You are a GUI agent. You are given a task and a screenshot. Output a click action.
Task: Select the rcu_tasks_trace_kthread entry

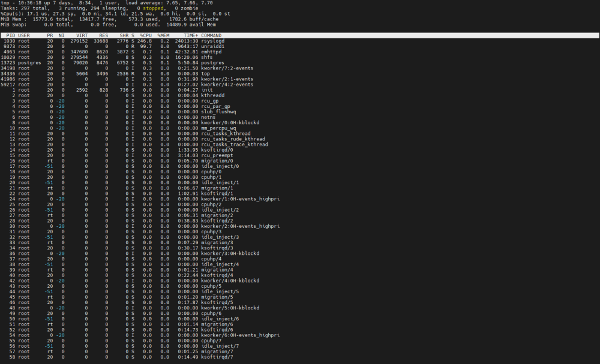[235, 145]
